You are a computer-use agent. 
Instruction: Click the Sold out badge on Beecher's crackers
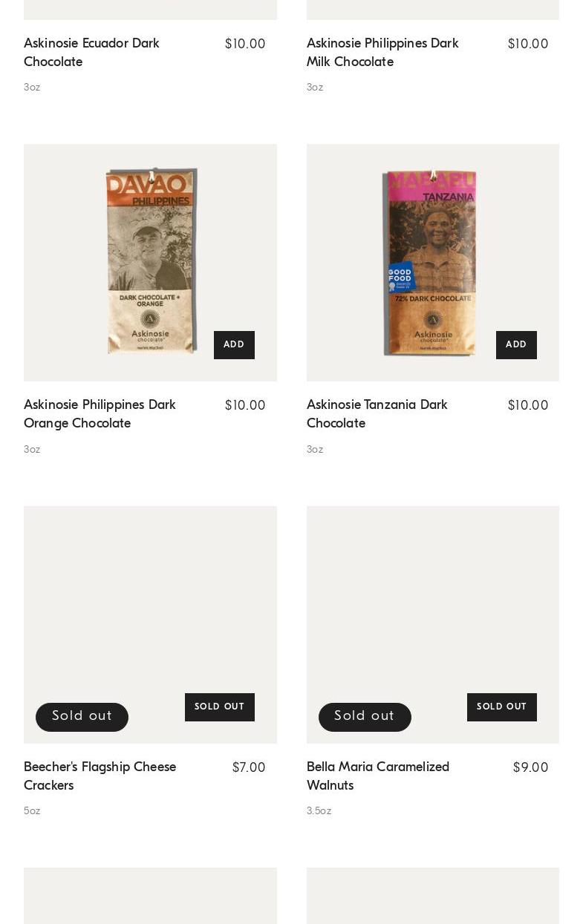(x=82, y=717)
